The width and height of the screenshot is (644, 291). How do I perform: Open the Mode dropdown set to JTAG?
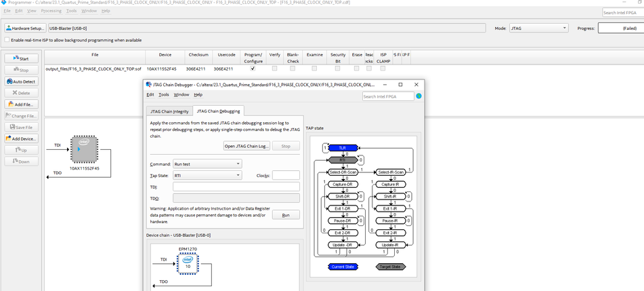pos(538,28)
